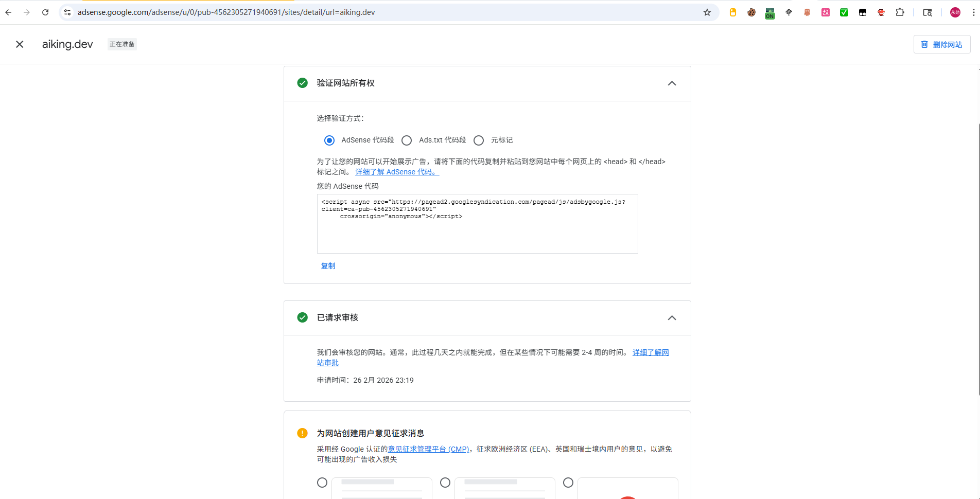Close the aiking.dev site detail panel
Image resolution: width=980 pixels, height=499 pixels.
click(20, 44)
